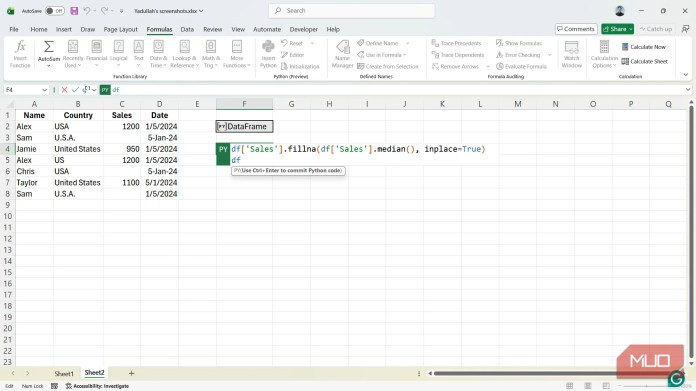
Task: Open Lookup & Reference functions
Action: coord(185,54)
